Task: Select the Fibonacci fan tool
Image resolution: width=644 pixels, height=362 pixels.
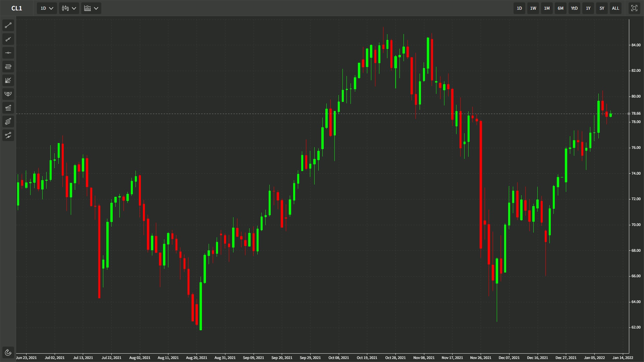Action: coord(8,80)
